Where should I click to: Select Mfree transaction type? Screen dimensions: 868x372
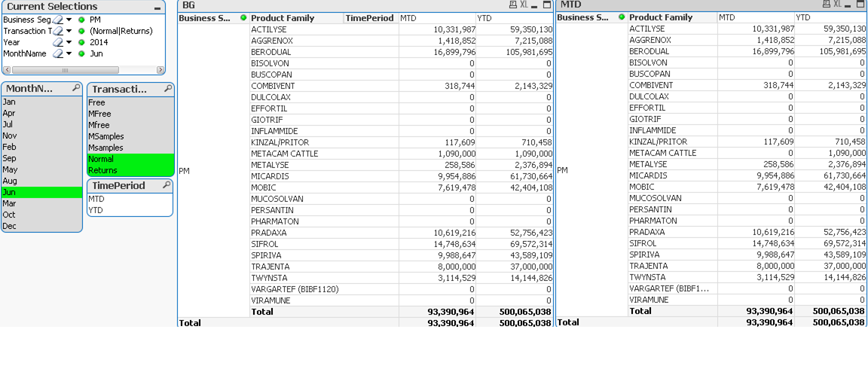coord(130,125)
